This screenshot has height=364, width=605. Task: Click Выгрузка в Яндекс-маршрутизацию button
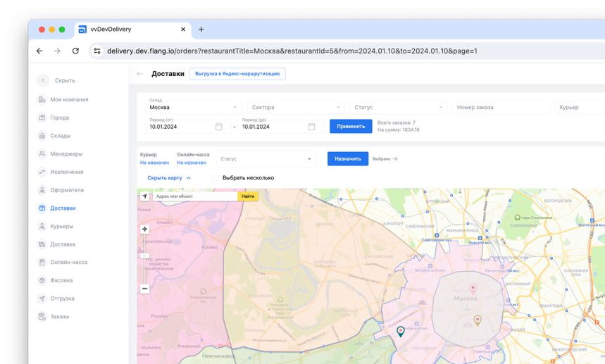(237, 74)
